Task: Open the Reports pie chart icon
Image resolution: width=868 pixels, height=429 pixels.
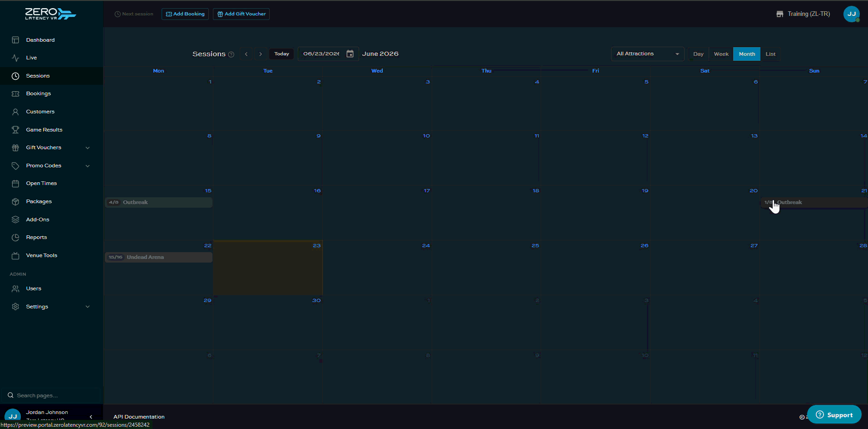Action: (x=15, y=237)
